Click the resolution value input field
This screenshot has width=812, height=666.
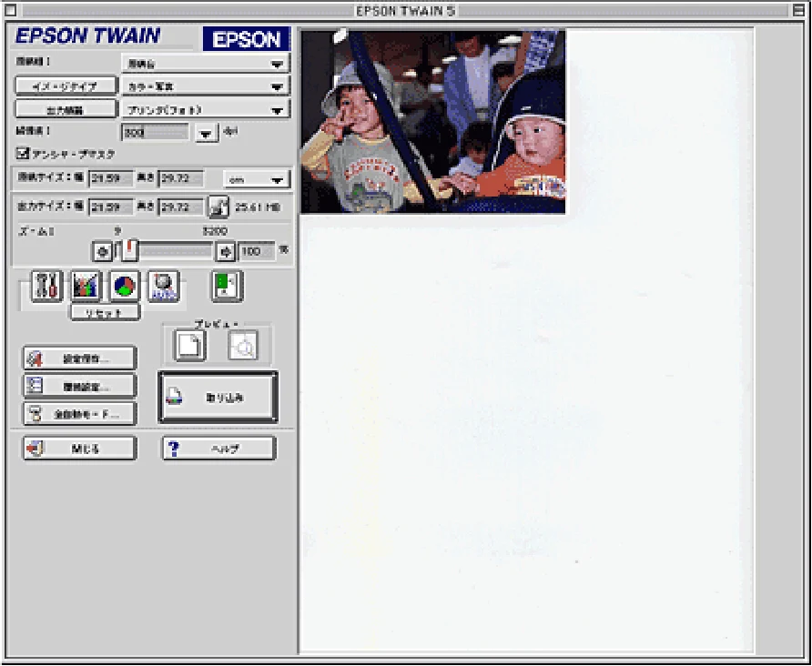click(156, 133)
